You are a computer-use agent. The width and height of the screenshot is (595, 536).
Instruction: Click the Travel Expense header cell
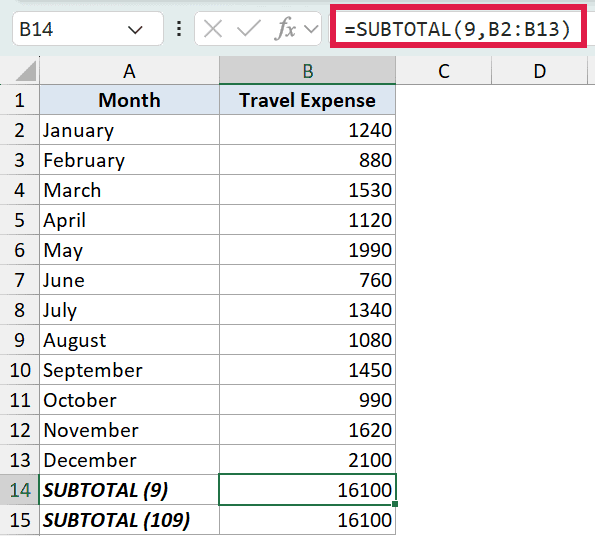point(308,100)
